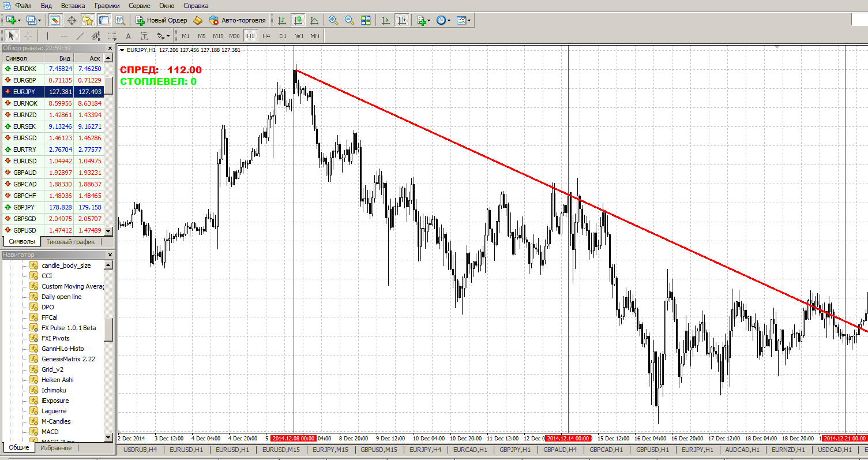Switch to Тиковый график tab
Screen dimensions: 868x460
[x=70, y=242]
